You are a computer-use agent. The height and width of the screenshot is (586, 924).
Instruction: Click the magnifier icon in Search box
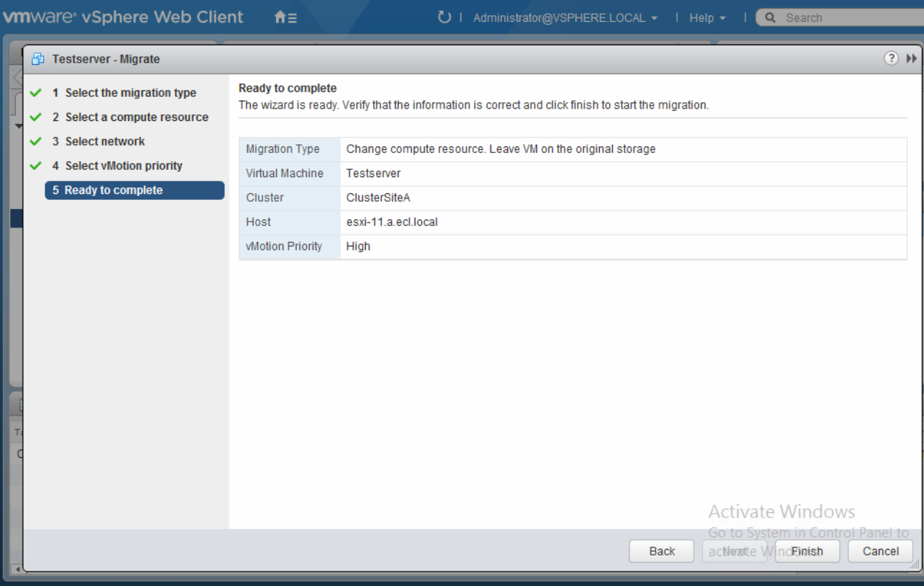point(770,18)
